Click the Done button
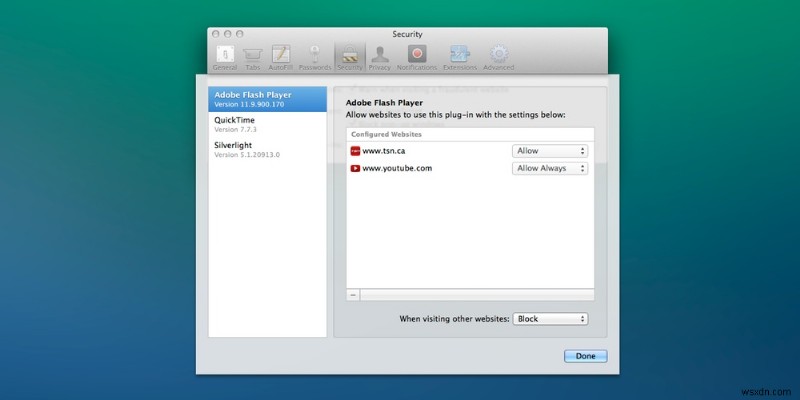The width and height of the screenshot is (800, 400). (586, 356)
